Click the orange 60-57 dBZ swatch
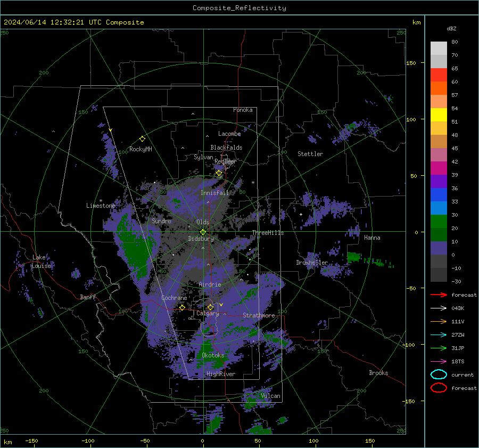 439,88
